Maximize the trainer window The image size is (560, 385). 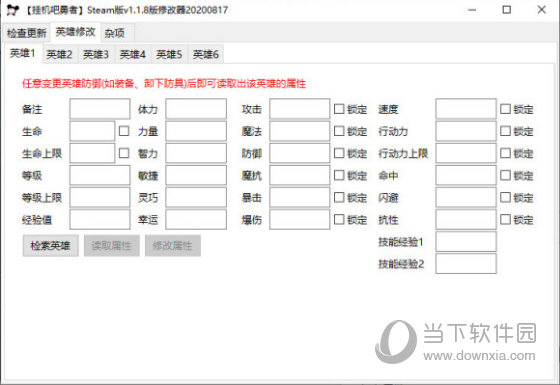pyautogui.click(x=506, y=10)
